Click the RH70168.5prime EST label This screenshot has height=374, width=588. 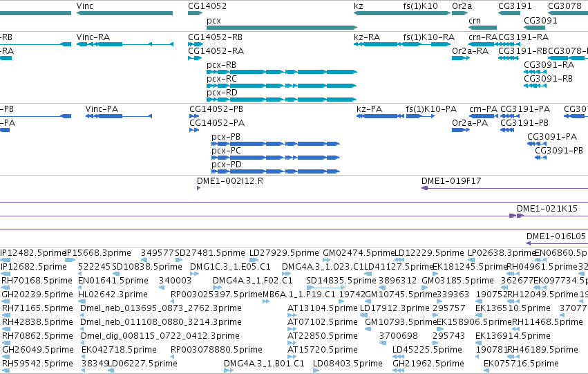point(37,280)
